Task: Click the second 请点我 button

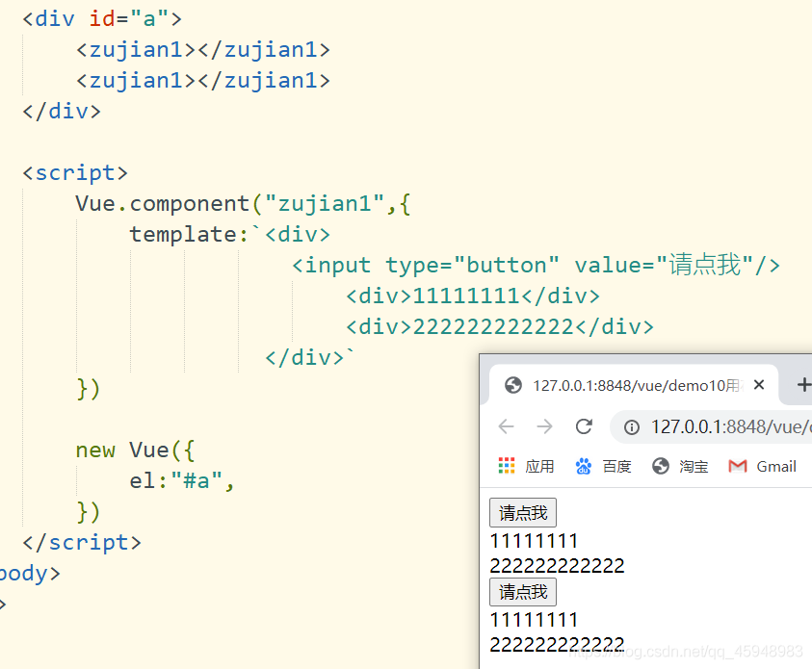Action: (x=523, y=592)
